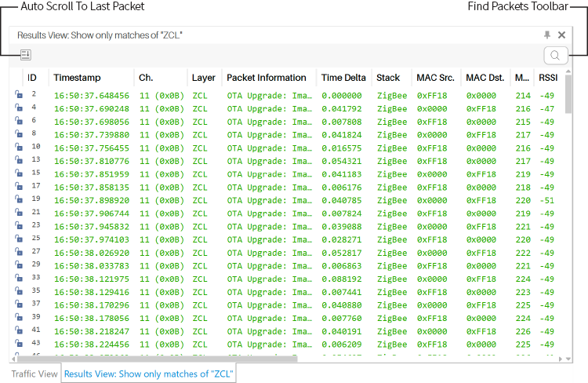
Task: Select timestamp 16:50:37.974103
Action: [92, 239]
